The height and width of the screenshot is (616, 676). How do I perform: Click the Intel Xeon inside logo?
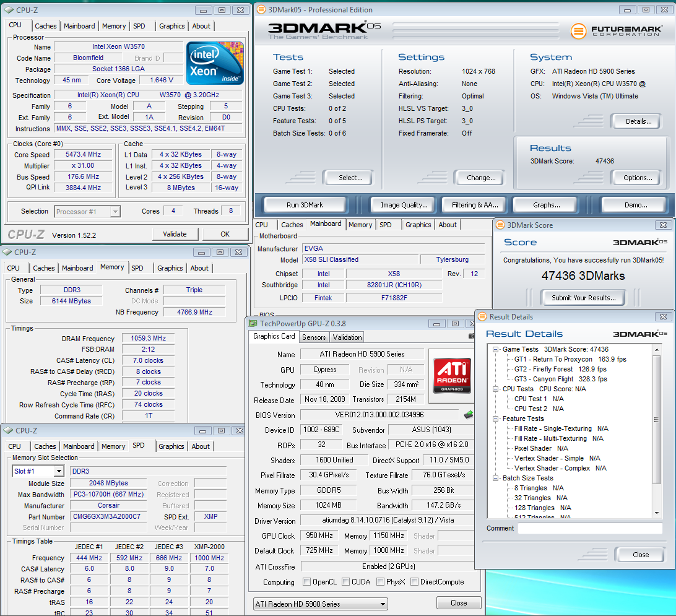click(x=215, y=63)
